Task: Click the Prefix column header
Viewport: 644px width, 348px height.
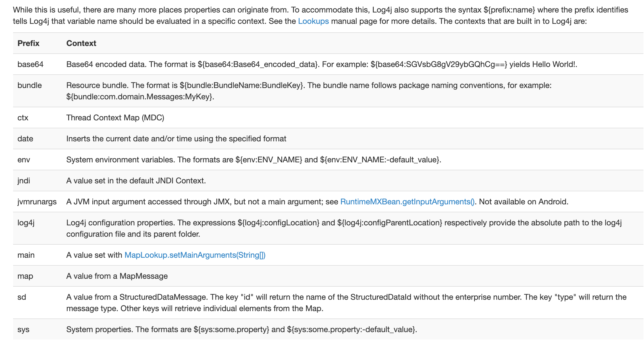Action: 28,43
